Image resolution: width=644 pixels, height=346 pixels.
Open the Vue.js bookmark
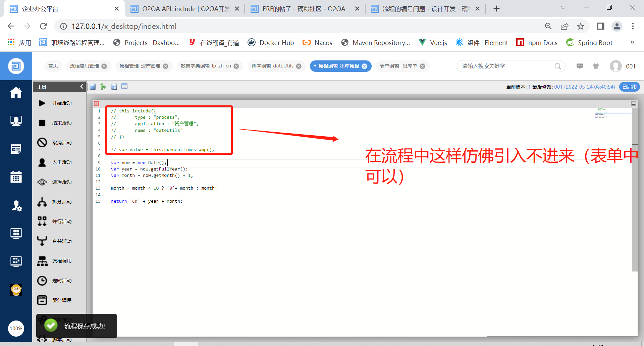click(433, 43)
